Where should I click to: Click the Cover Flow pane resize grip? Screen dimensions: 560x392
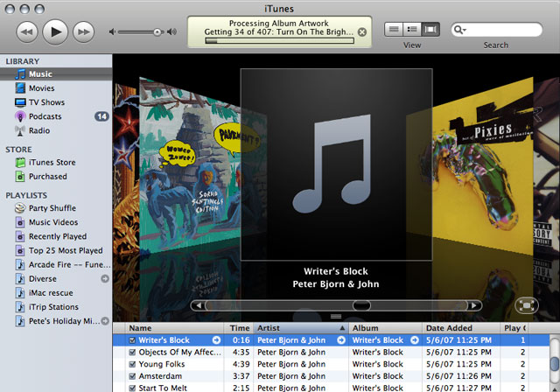(x=336, y=317)
